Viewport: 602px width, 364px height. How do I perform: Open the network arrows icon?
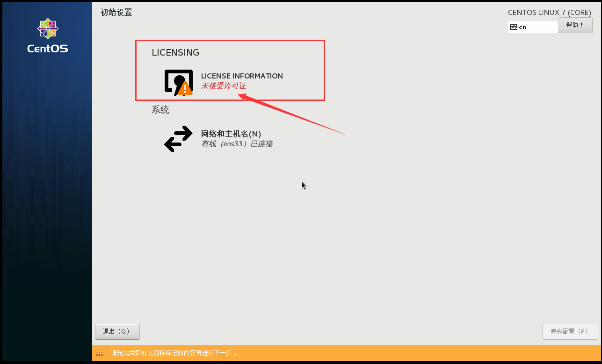pyautogui.click(x=178, y=139)
